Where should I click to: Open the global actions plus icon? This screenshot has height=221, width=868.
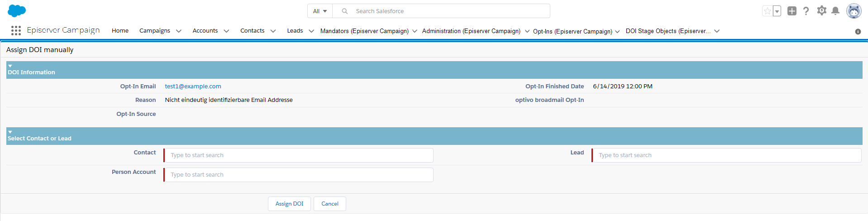792,11
